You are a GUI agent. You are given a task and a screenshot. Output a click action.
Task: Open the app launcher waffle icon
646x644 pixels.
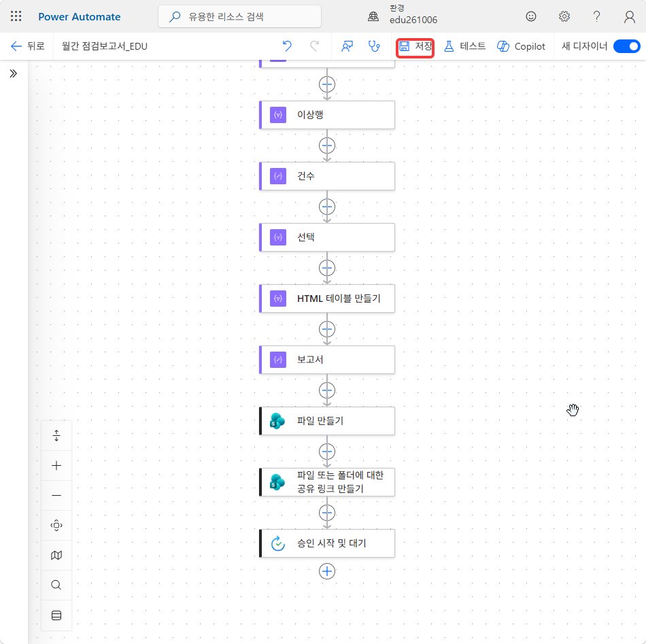[x=16, y=16]
